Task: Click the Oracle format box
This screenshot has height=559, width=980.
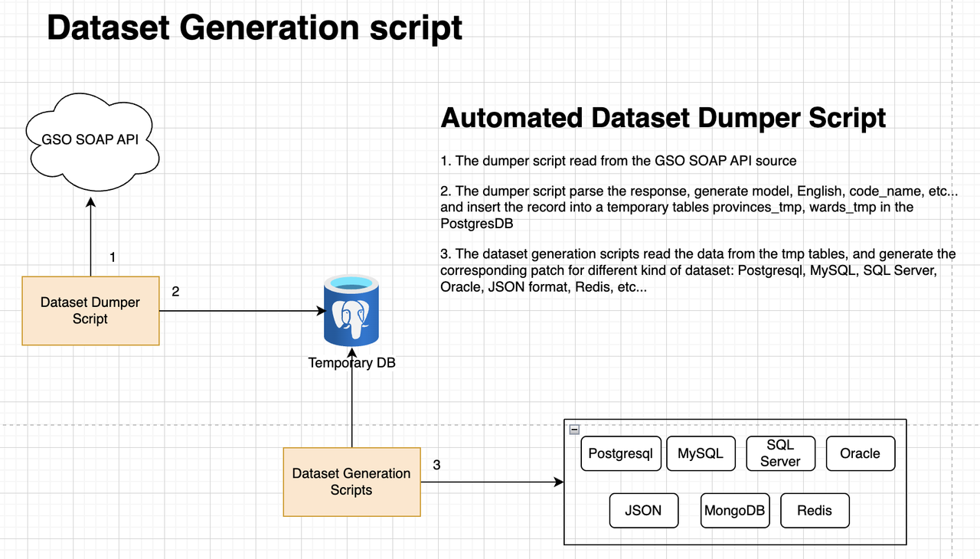Action: (861, 453)
